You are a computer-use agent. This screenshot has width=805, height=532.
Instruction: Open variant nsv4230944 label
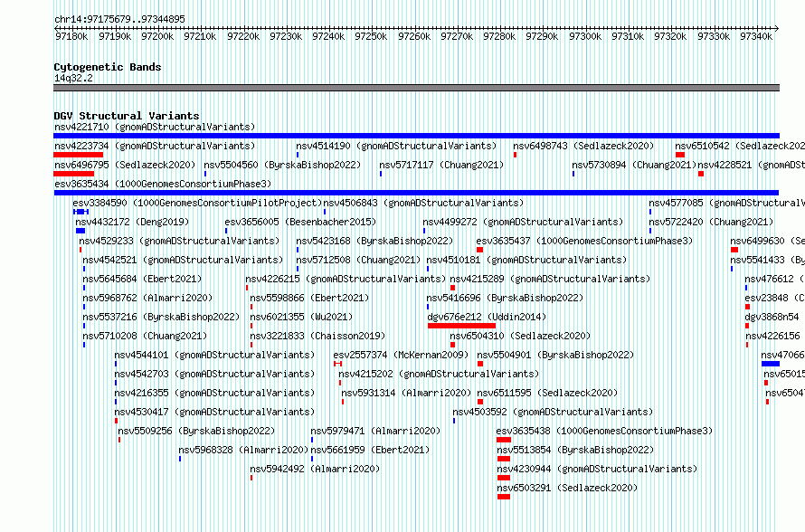[x=598, y=469]
